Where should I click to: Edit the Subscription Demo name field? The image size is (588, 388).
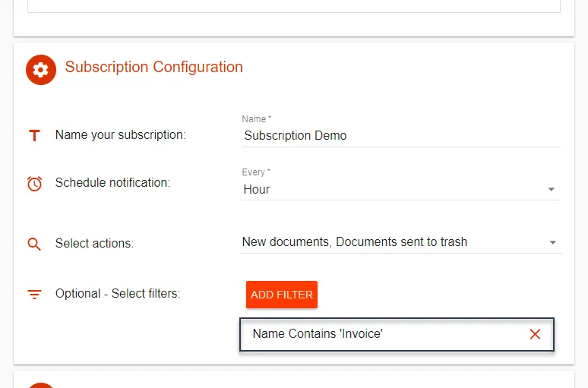401,136
